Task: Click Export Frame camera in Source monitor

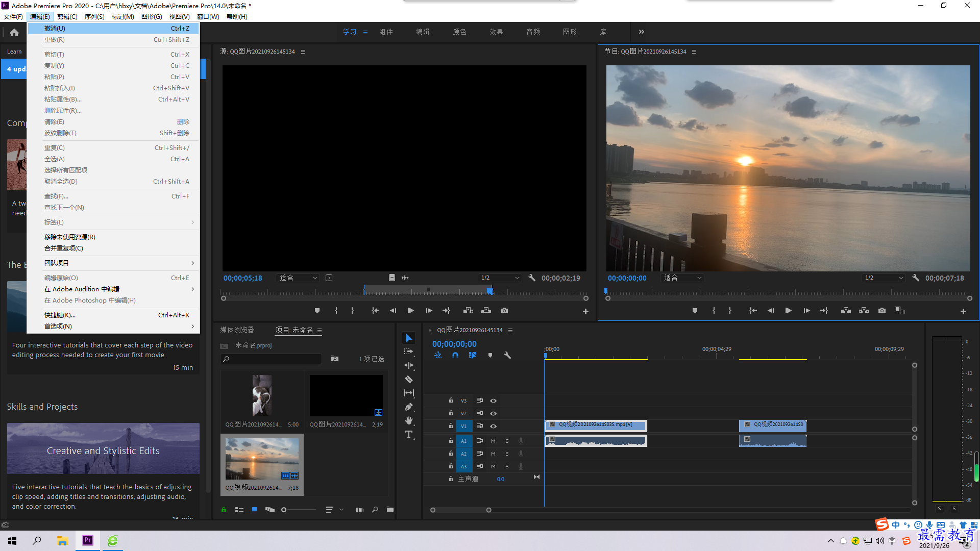Action: tap(504, 311)
